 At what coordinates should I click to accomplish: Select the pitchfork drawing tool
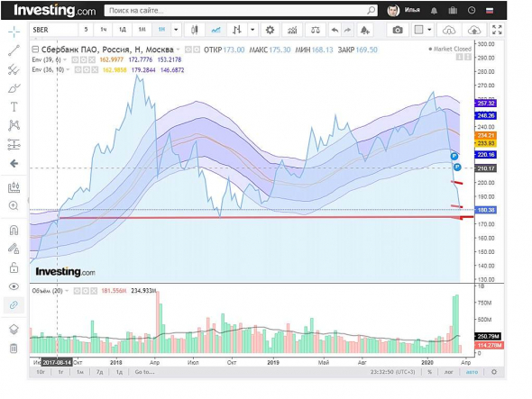pyautogui.click(x=14, y=69)
